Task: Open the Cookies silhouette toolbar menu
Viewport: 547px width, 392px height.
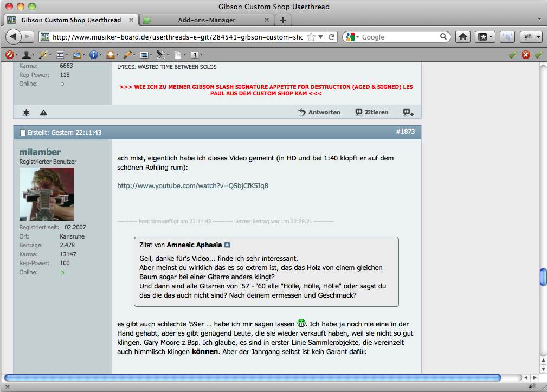Action: pyautogui.click(x=28, y=55)
